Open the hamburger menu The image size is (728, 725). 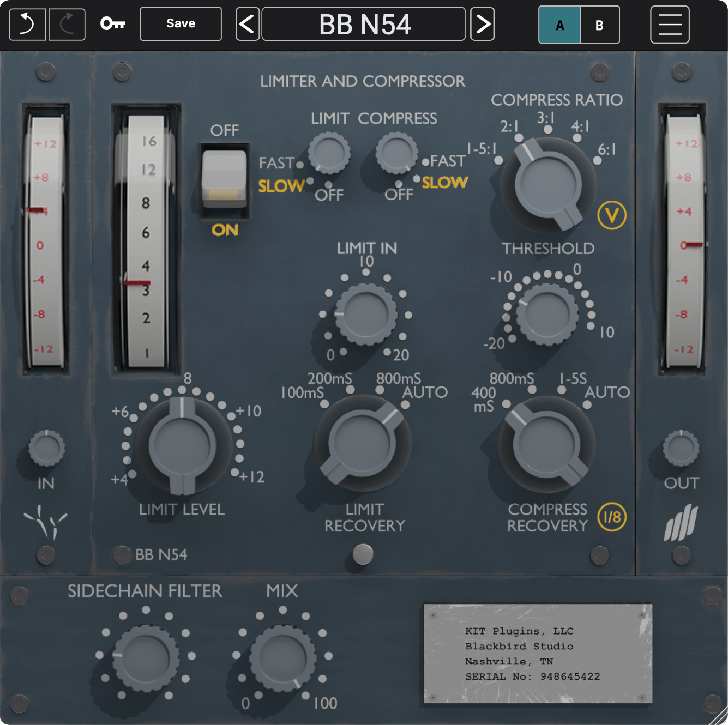(670, 24)
